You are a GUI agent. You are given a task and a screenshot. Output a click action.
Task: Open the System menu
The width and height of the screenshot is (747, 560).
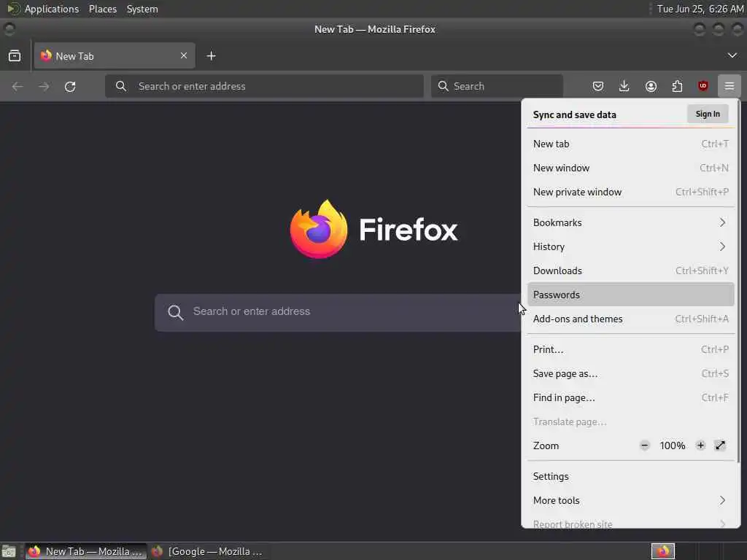(x=142, y=9)
